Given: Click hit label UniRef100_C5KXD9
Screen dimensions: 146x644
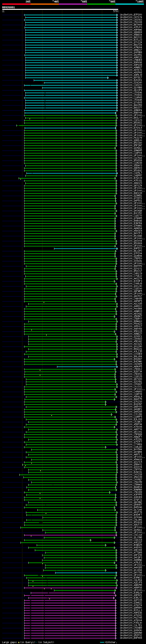Looking at the screenshot, I should (x=131, y=492).
